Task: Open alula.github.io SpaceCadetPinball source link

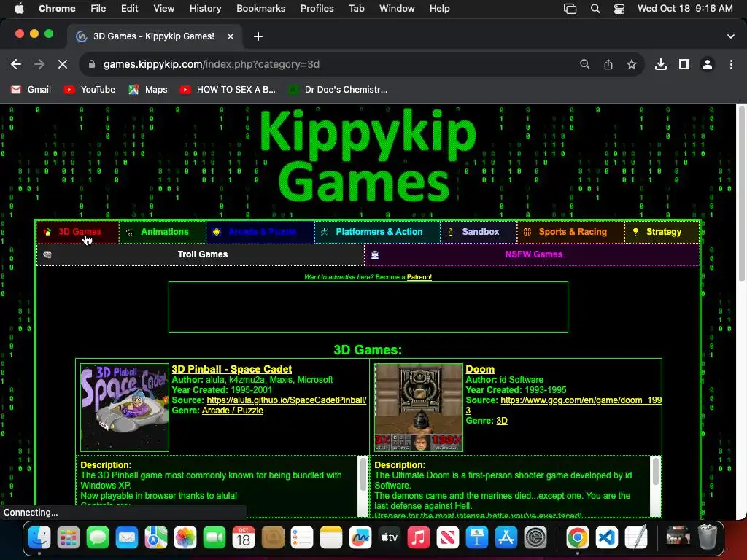Action: [x=286, y=400]
